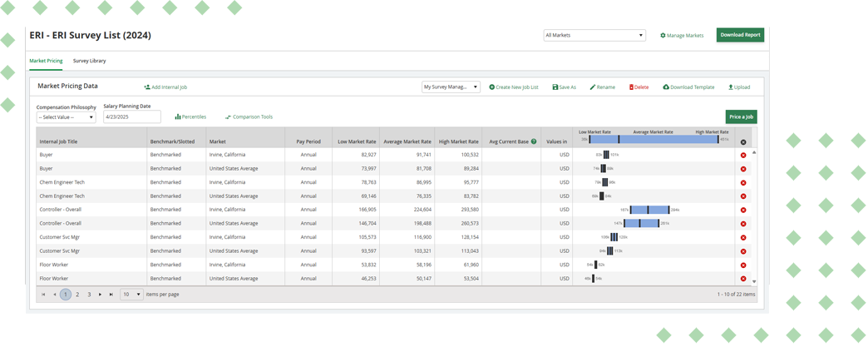Open the All Markets dropdown
The height and width of the screenshot is (347, 868).
[594, 35]
